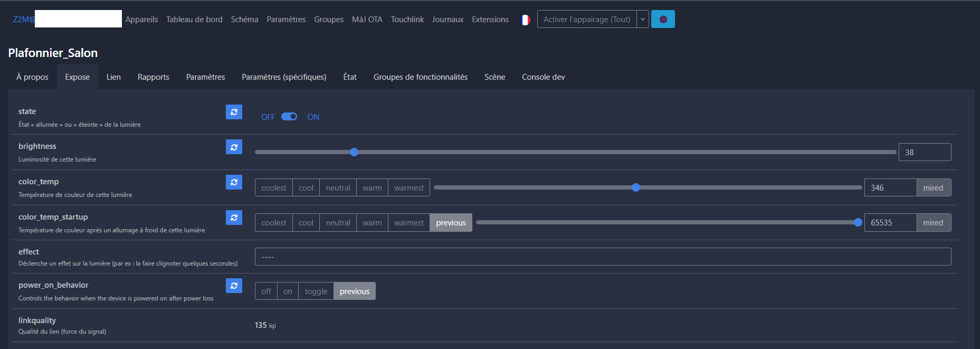Open top navigation Paramètres
Image resolution: width=980 pixels, height=349 pixels.
(x=286, y=20)
